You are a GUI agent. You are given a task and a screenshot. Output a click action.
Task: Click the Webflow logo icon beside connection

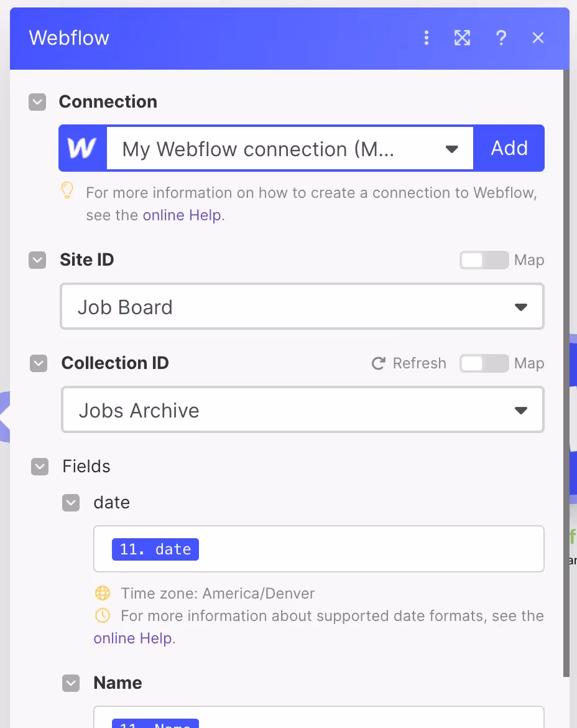[x=82, y=148]
